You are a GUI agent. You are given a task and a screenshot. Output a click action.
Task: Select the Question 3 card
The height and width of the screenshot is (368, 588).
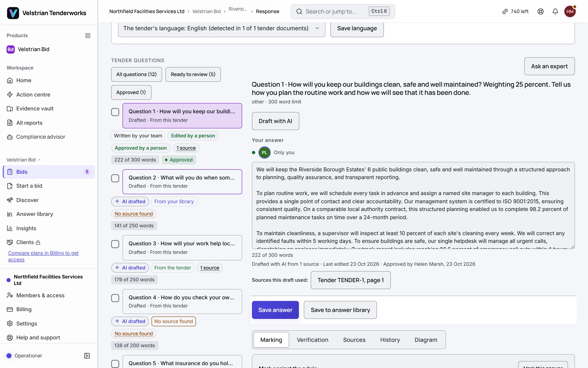[182, 248]
